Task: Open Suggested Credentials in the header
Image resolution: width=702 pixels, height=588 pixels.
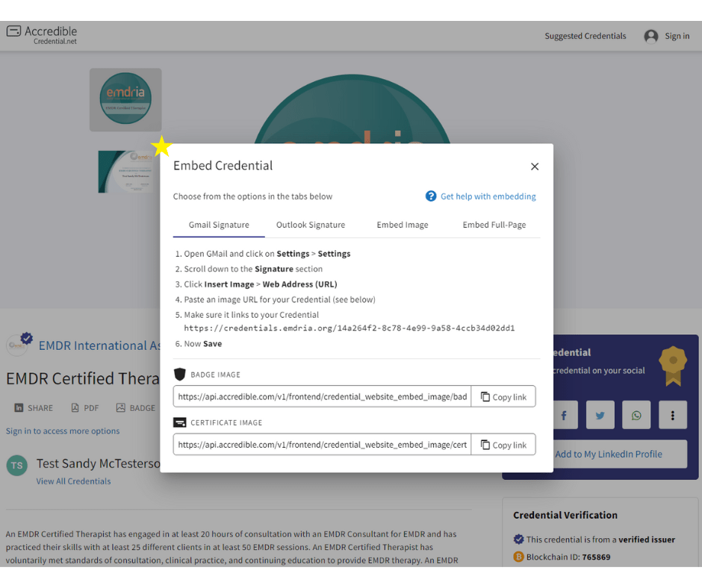Action: 585,36
